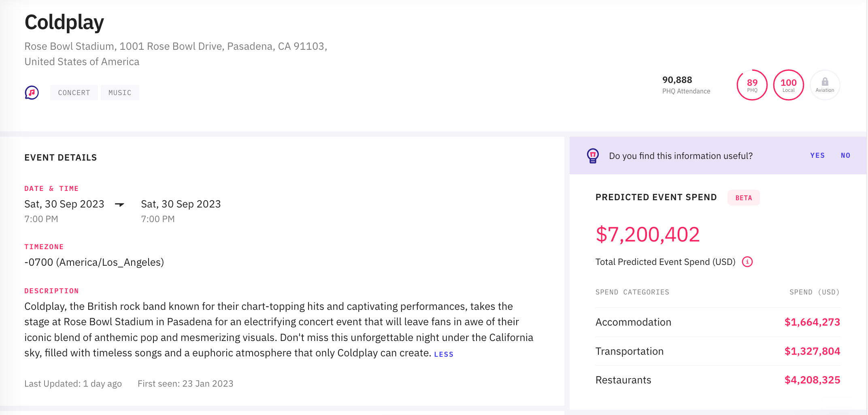Open the predicted spend info icon

[x=747, y=262]
